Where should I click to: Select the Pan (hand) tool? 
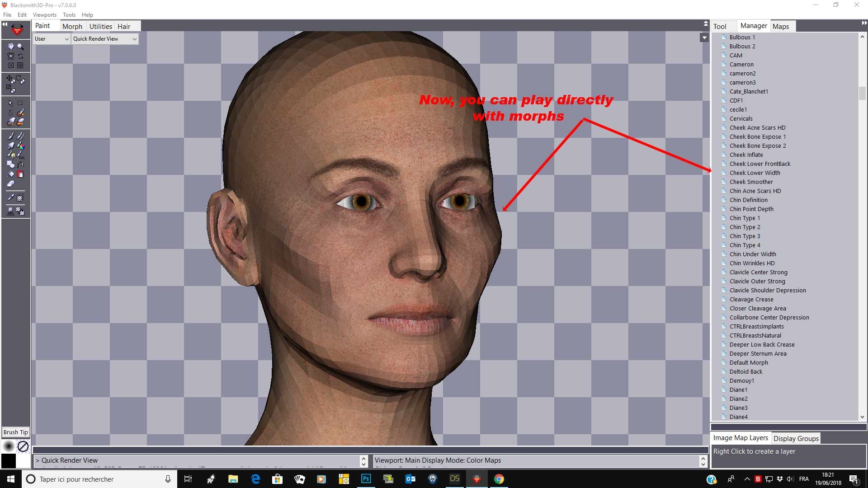pos(10,47)
